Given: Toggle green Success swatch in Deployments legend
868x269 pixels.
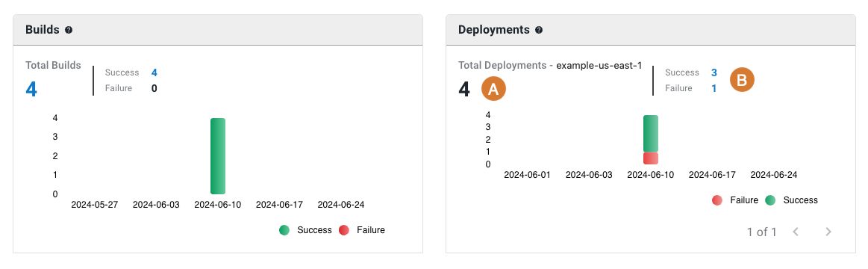Looking at the screenshot, I should pyautogui.click(x=770, y=200).
